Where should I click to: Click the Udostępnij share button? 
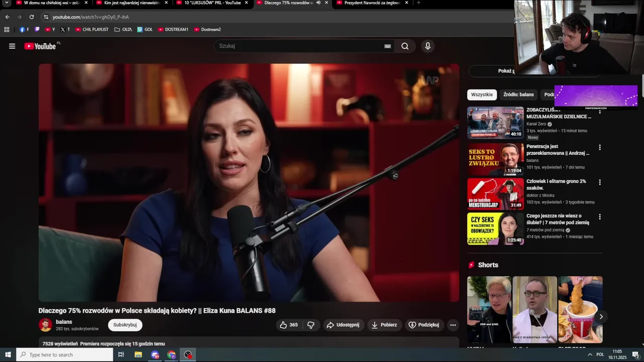click(x=343, y=325)
